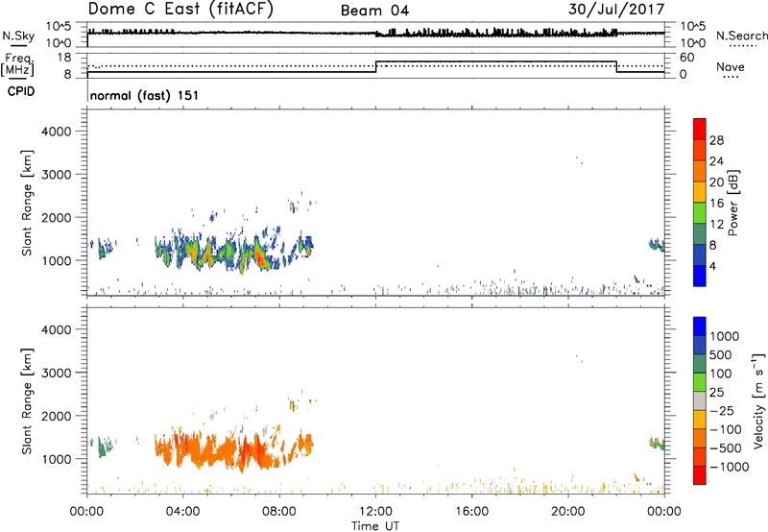
Task: Click the "12" Power scale value
Action: click(716, 225)
